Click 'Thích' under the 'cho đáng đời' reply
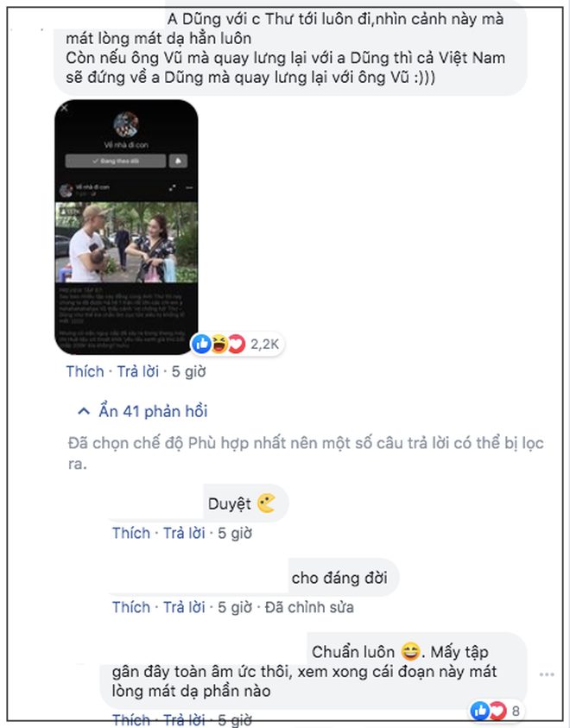Screen dimensions: 570x728 tap(131, 607)
